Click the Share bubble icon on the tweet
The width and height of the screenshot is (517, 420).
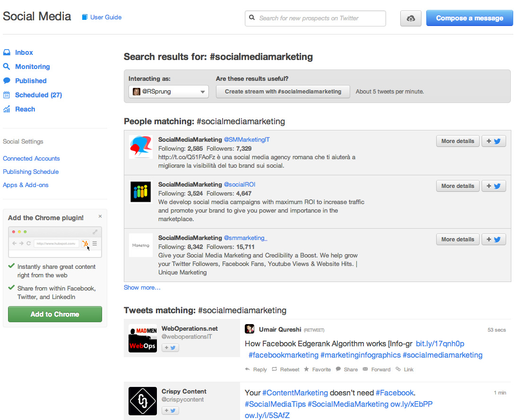[x=338, y=369]
